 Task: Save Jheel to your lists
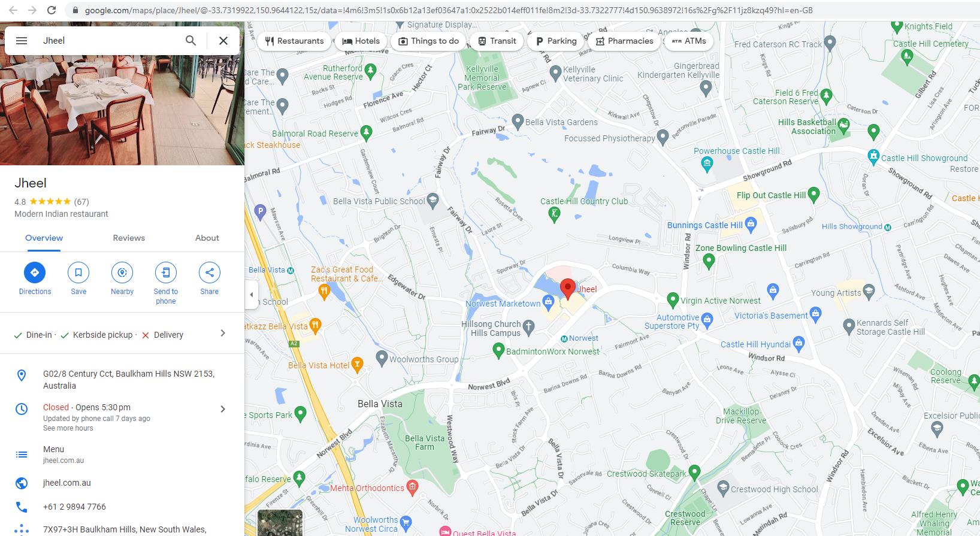coord(78,279)
